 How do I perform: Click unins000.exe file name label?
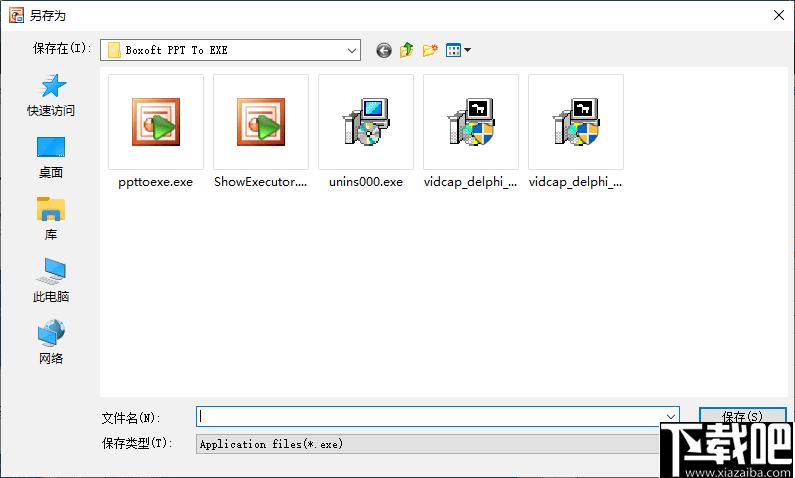coord(366,182)
